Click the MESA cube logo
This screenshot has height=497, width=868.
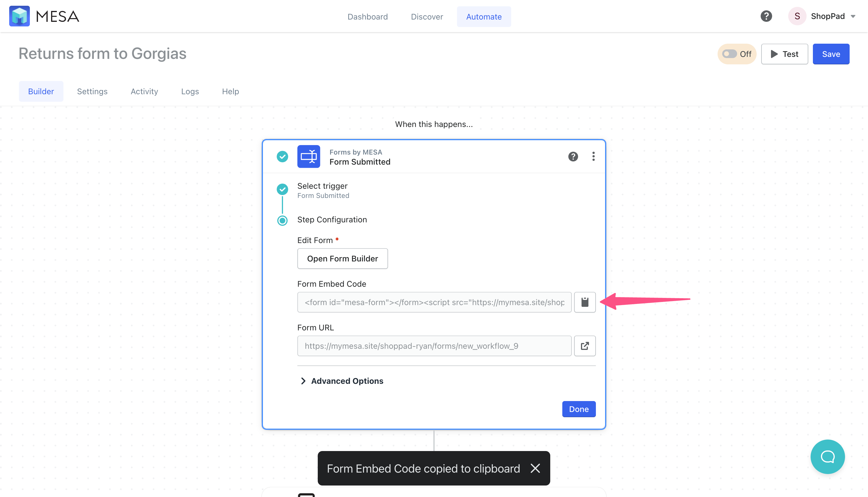pyautogui.click(x=20, y=16)
